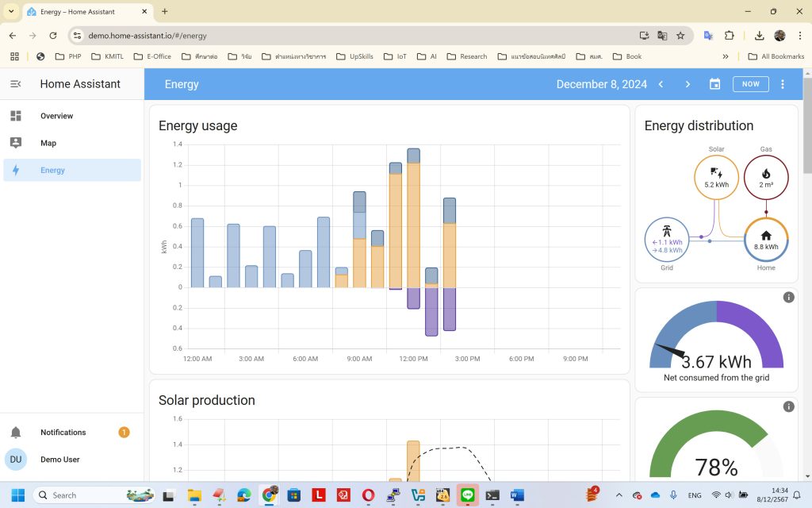Image resolution: width=812 pixels, height=508 pixels.
Task: Open the tab search dropdown in Chrome
Action: (x=11, y=12)
